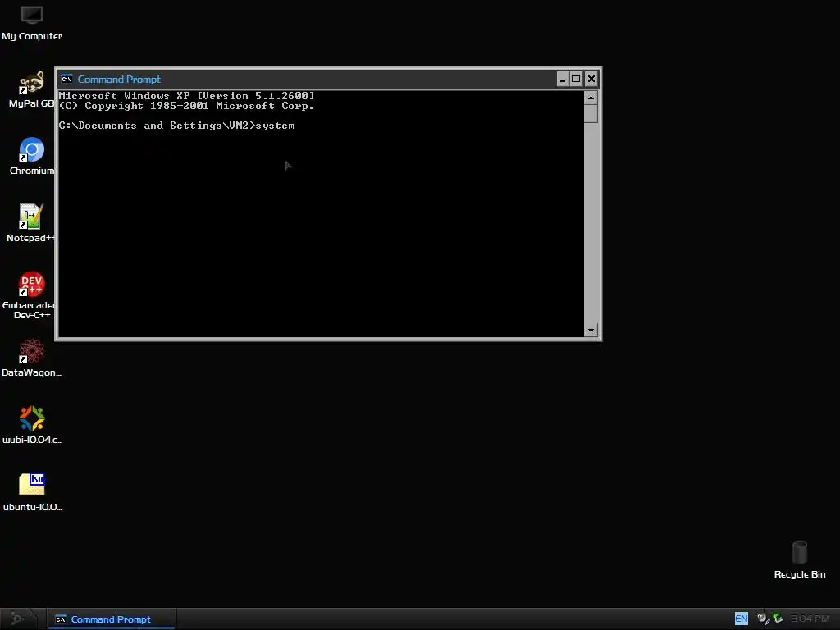Select the Embarcadero Dev-C++ shortcut
Image resolution: width=840 pixels, height=630 pixels.
pyautogui.click(x=30, y=295)
